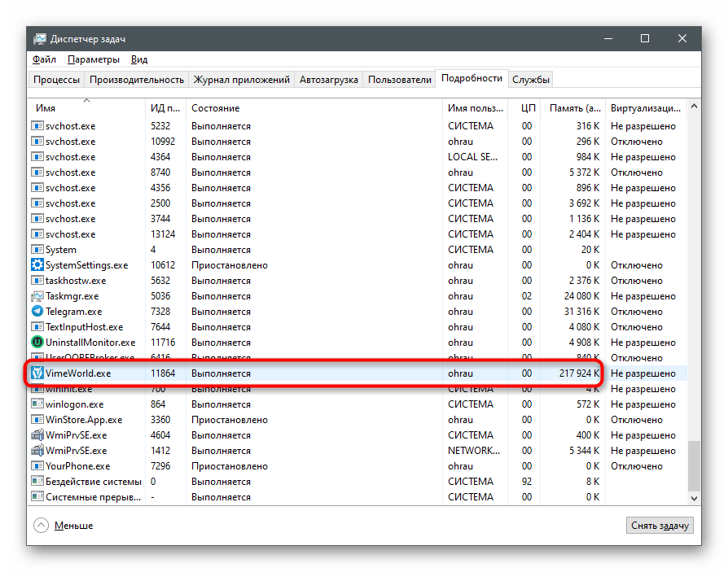This screenshot has height=572, width=728.
Task: Click the YourPhone.exe process icon
Action: 37,465
